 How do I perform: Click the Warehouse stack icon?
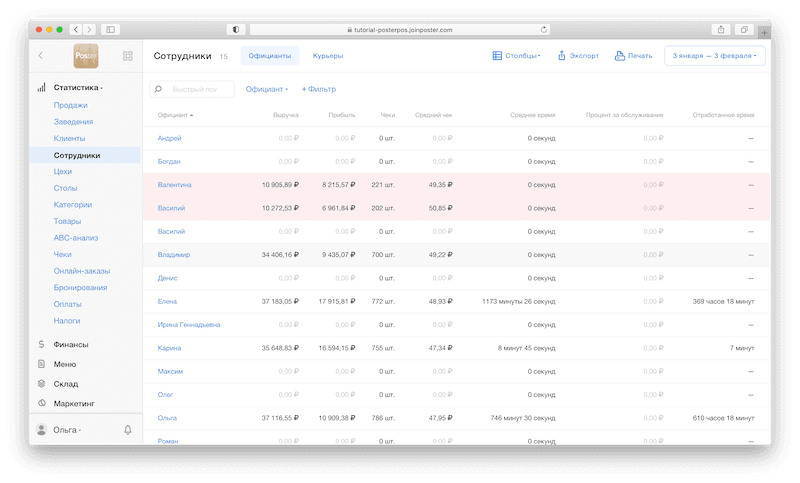41,384
